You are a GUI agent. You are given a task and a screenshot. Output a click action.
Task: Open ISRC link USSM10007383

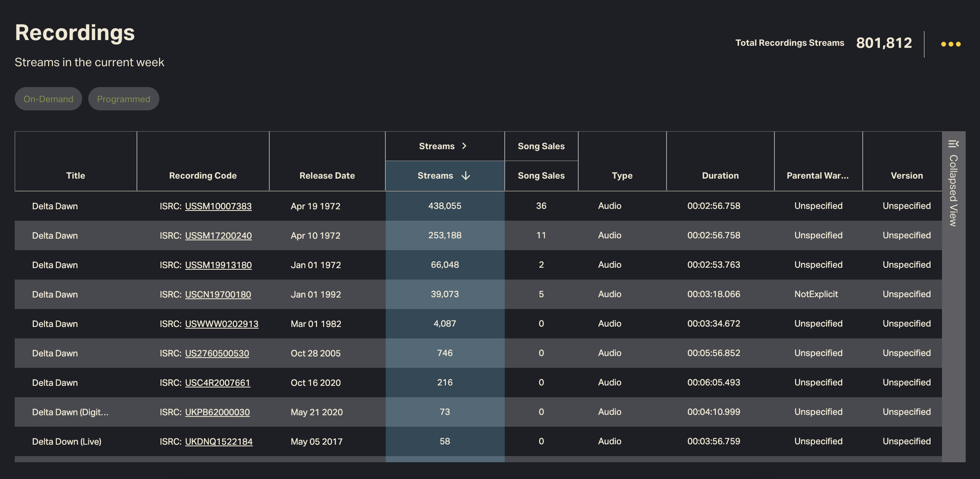[x=218, y=206]
